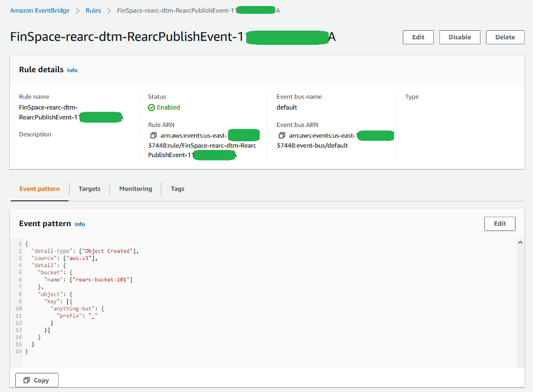Stay on the Event pattern tab
Image resolution: width=533 pixels, height=392 pixels.
pyautogui.click(x=39, y=188)
